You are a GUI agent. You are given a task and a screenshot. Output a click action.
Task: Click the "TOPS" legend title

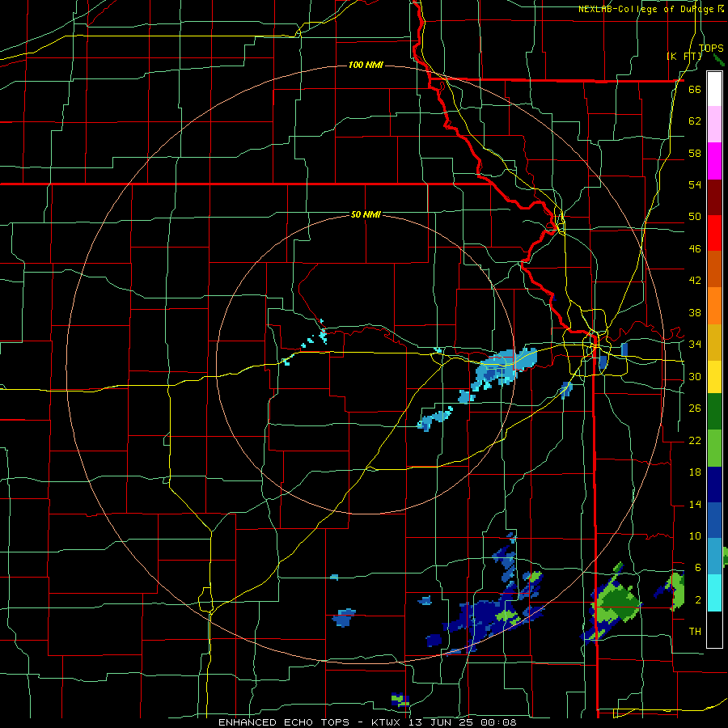(711, 48)
